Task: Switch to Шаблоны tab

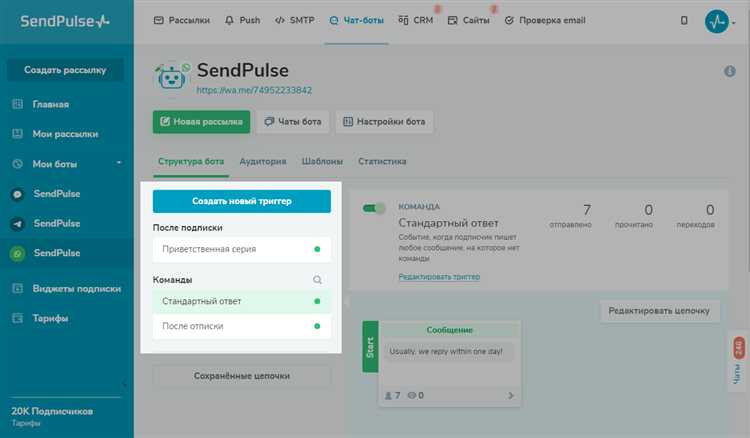Action: pos(322,162)
